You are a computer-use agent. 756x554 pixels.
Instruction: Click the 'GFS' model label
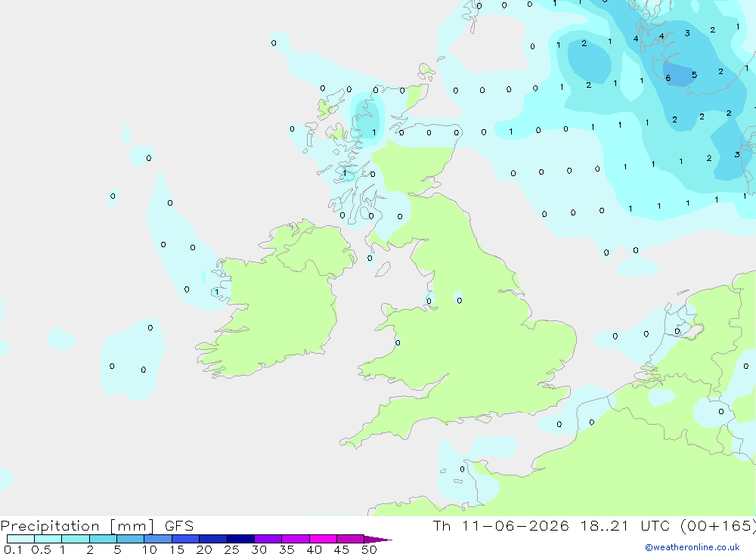(179, 526)
